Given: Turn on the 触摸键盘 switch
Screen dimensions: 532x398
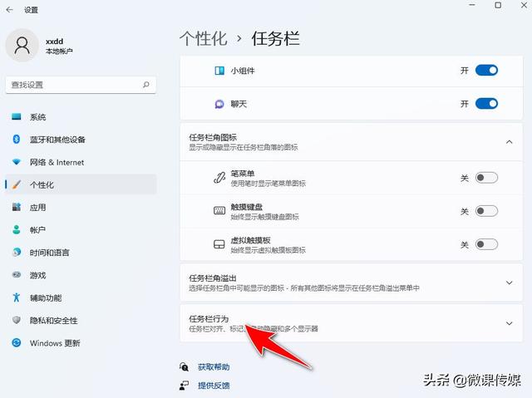Looking at the screenshot, I should [x=486, y=211].
